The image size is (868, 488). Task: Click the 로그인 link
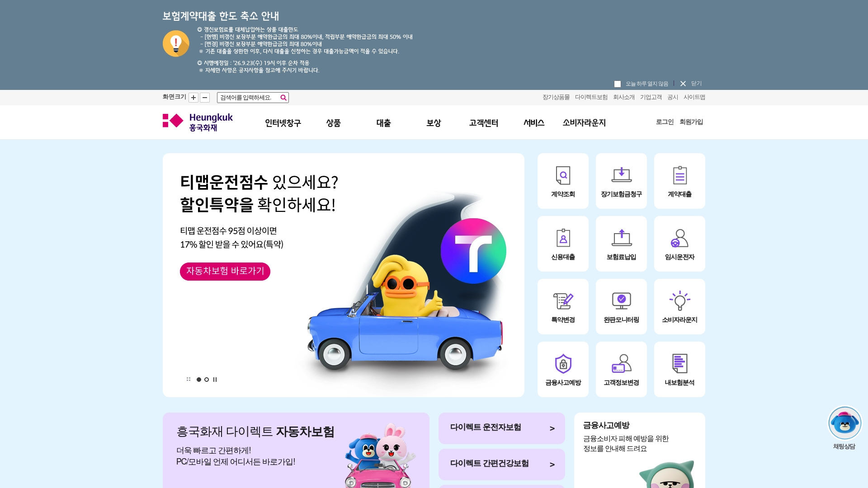tap(665, 122)
